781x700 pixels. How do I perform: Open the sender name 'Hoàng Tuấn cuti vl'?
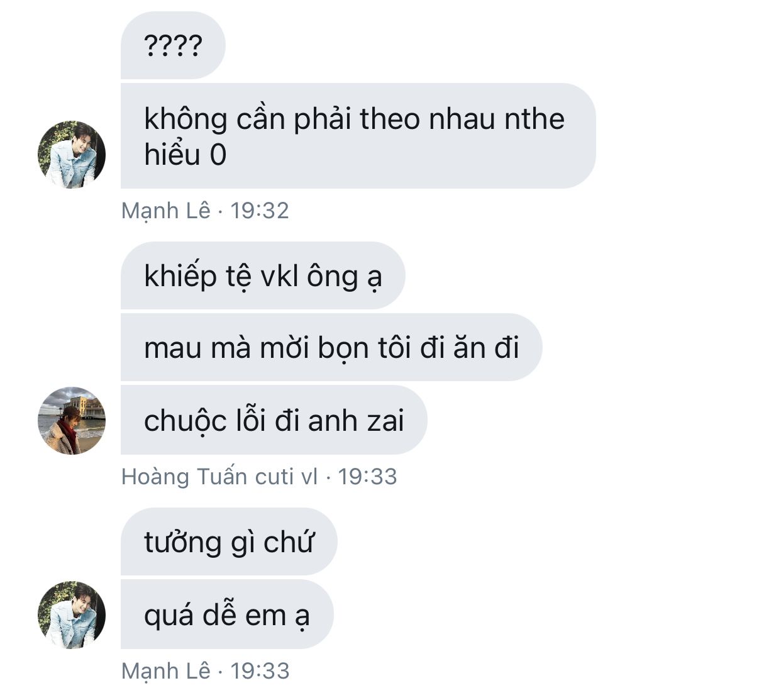(219, 477)
